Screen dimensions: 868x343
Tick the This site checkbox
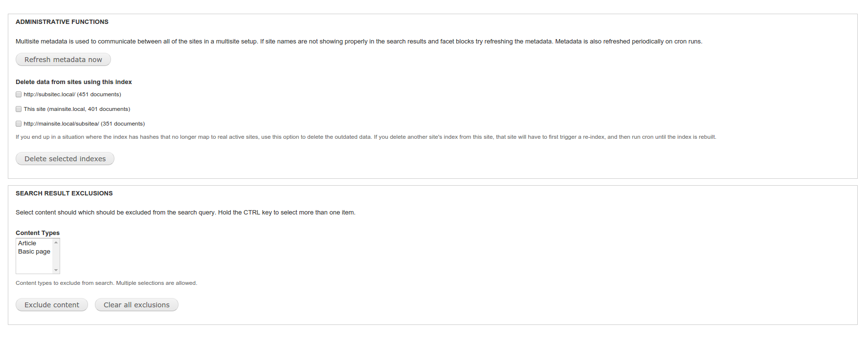19,109
